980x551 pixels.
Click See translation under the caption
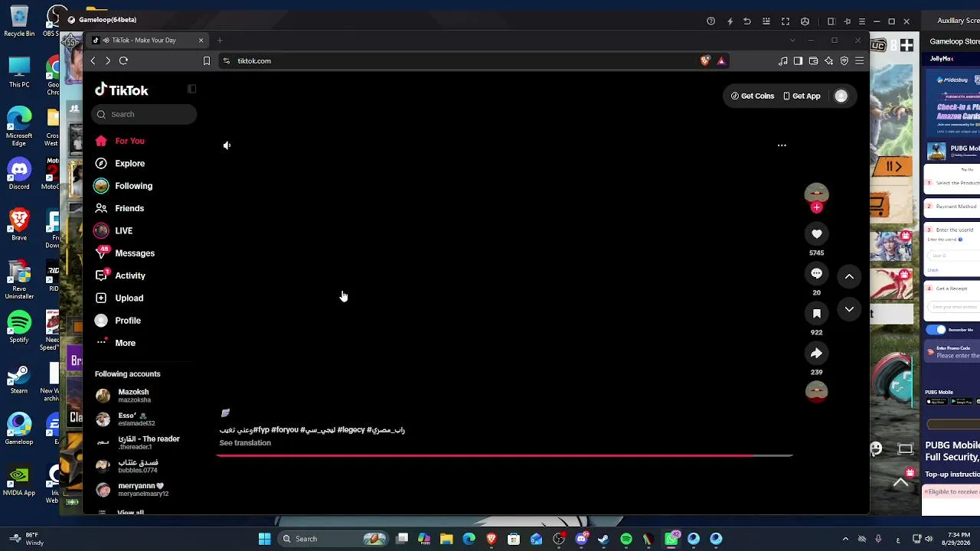coord(245,443)
